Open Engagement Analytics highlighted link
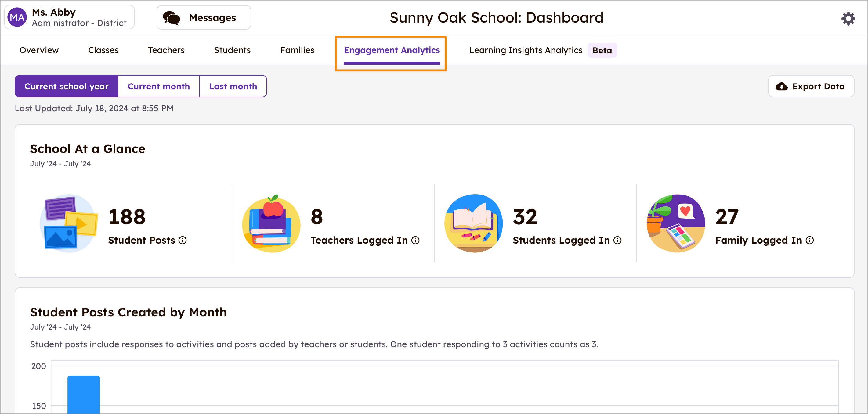 (392, 50)
